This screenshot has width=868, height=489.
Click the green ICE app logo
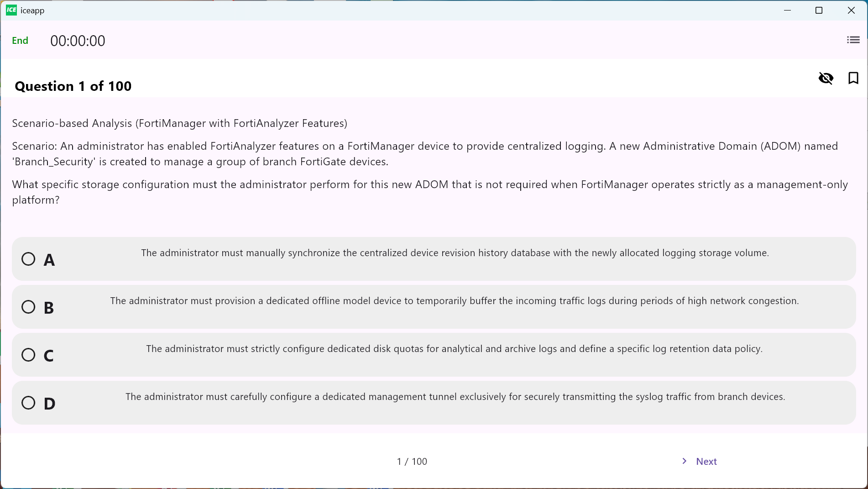click(11, 10)
